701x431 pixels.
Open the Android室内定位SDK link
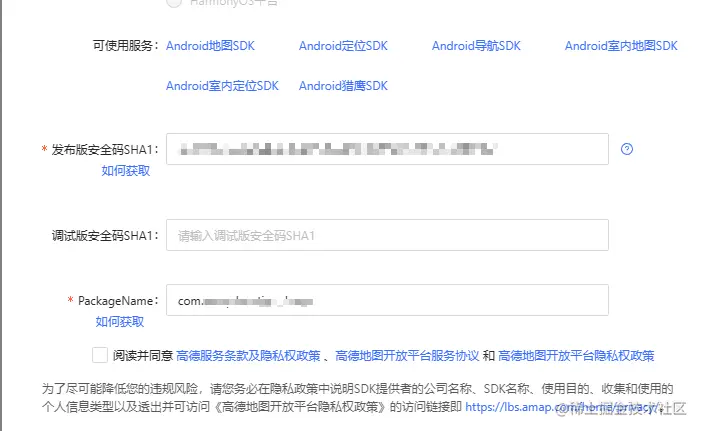tap(222, 85)
